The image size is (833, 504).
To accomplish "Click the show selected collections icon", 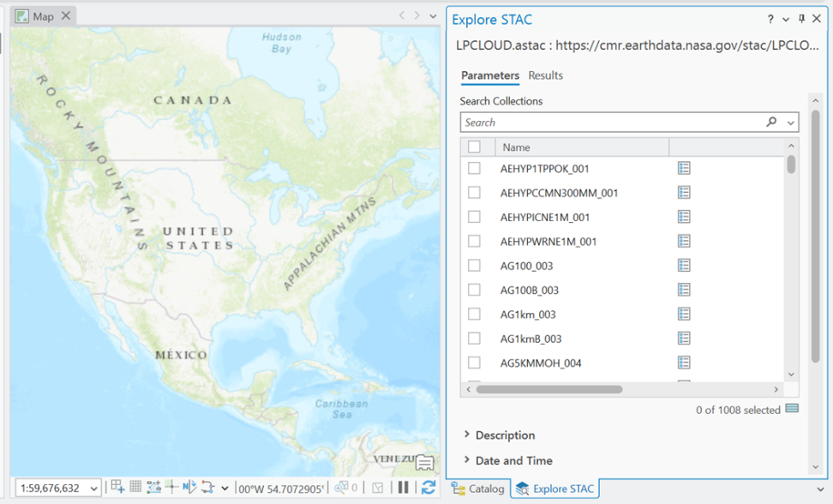I will point(792,408).
